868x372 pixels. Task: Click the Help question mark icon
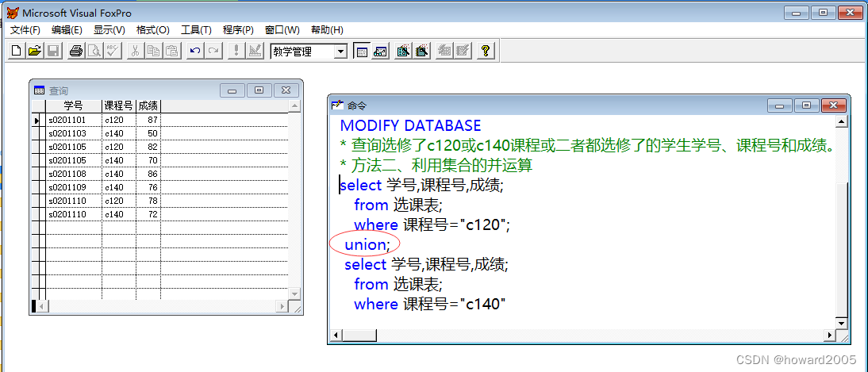tap(486, 51)
